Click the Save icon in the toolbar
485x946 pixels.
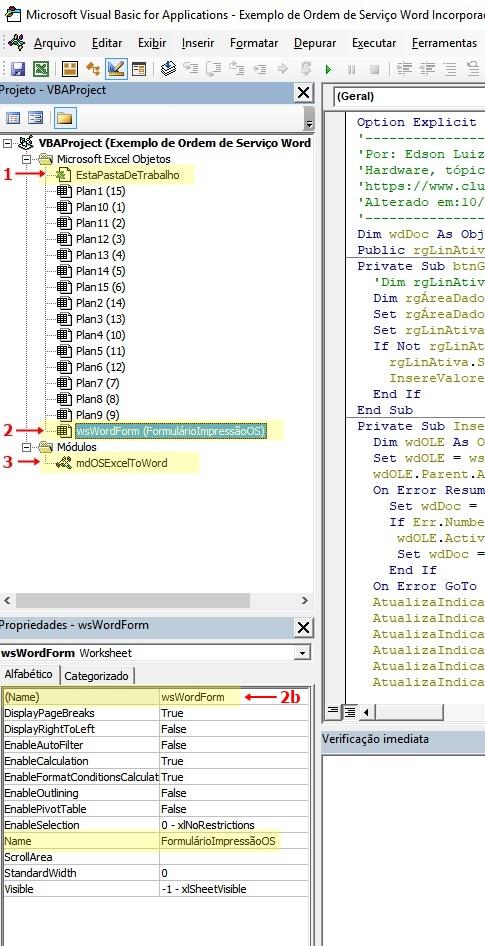(18, 69)
